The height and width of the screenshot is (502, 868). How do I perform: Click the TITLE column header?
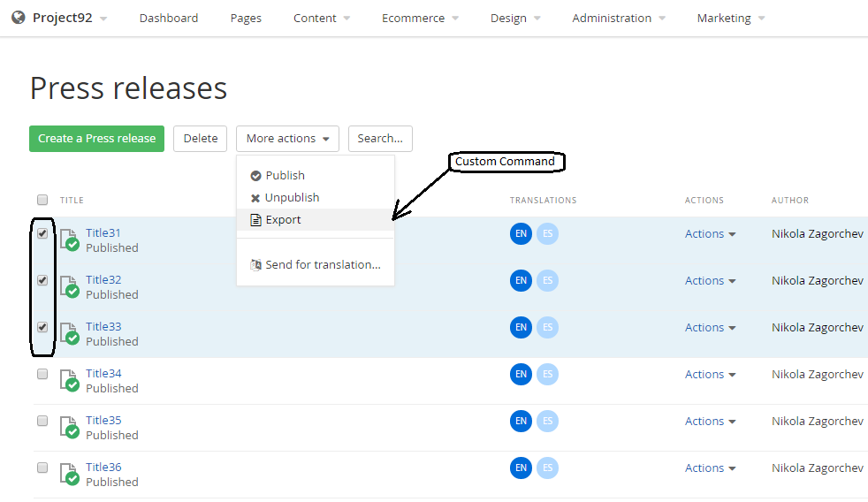72,201
